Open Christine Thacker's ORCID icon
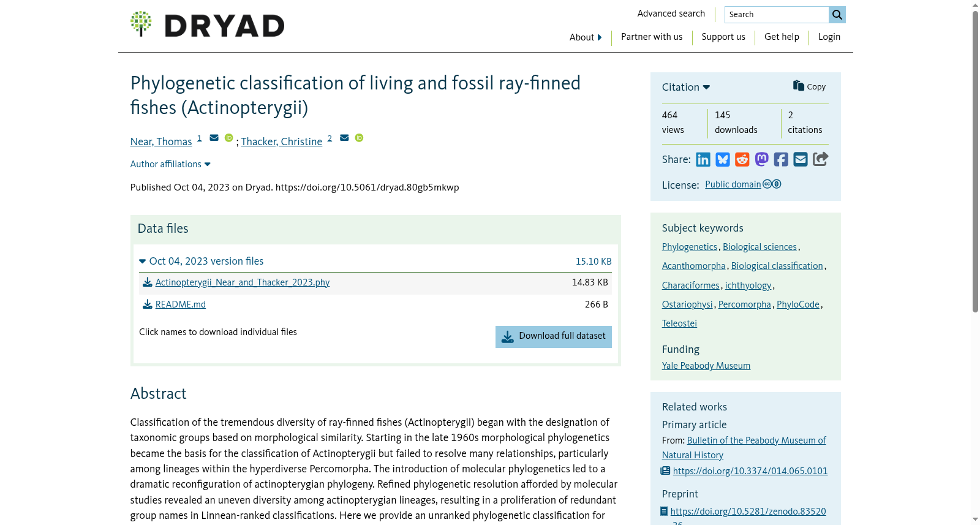The height and width of the screenshot is (525, 980). [360, 138]
